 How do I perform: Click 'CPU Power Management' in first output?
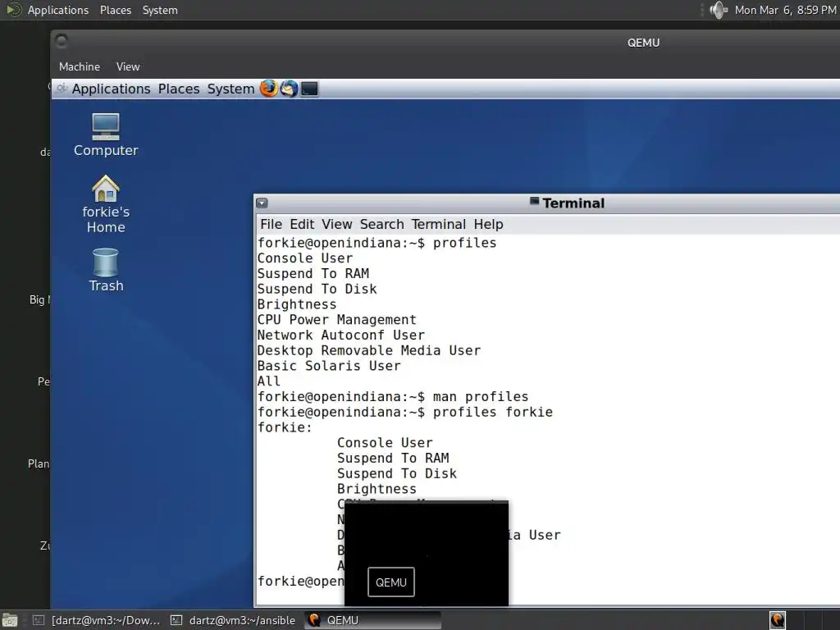336,320
